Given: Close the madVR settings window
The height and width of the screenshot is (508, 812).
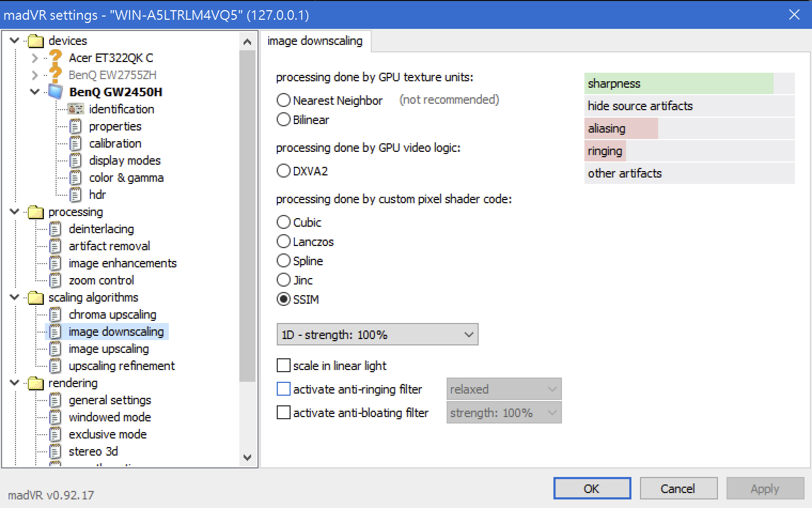Looking at the screenshot, I should [794, 14].
